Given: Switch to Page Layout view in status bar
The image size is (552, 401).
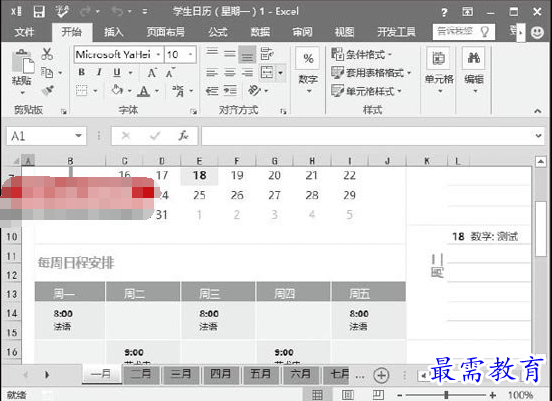Looking at the screenshot, I should tap(348, 395).
